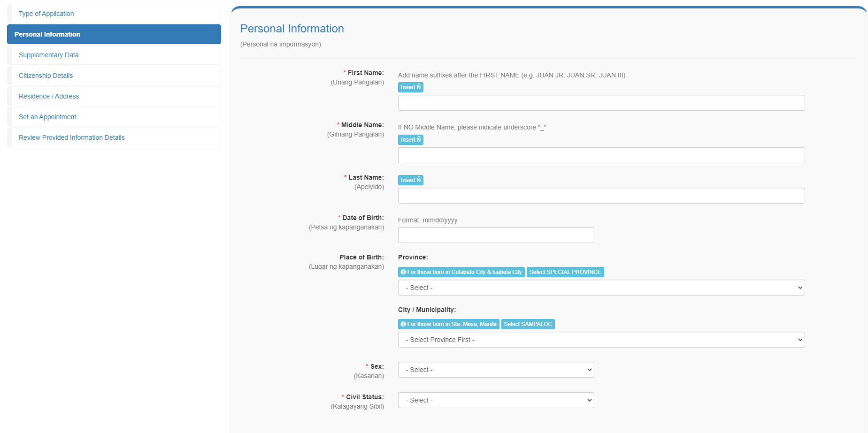Open the City / Municipality dropdown
Viewport: 868px width, 433px height.
(601, 340)
